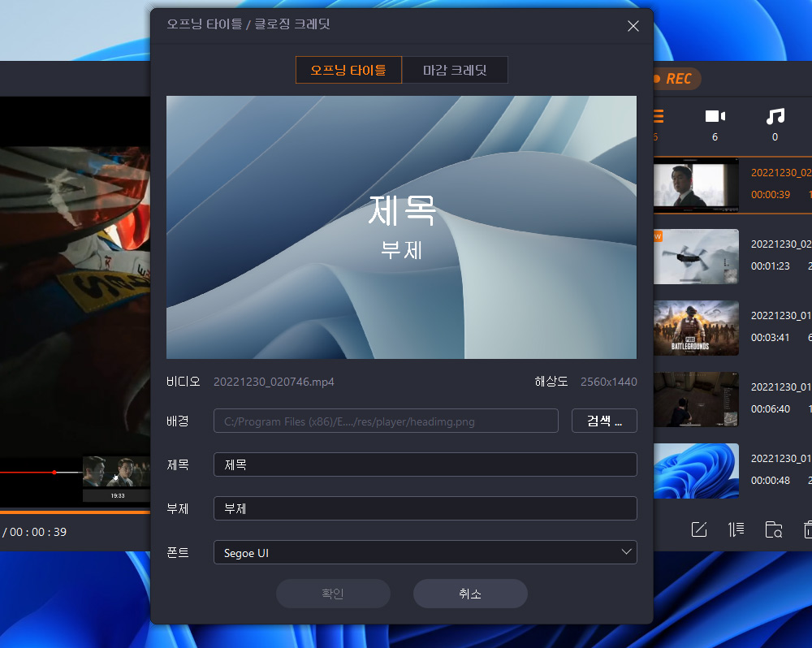Open the full list menu icon tab
The height and width of the screenshot is (648, 812).
click(x=659, y=117)
